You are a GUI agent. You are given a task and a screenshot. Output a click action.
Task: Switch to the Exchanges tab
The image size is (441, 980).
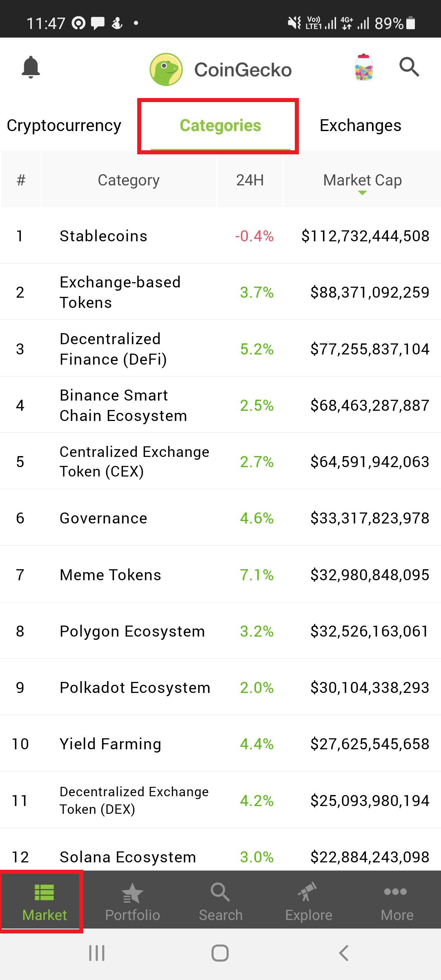tap(360, 125)
